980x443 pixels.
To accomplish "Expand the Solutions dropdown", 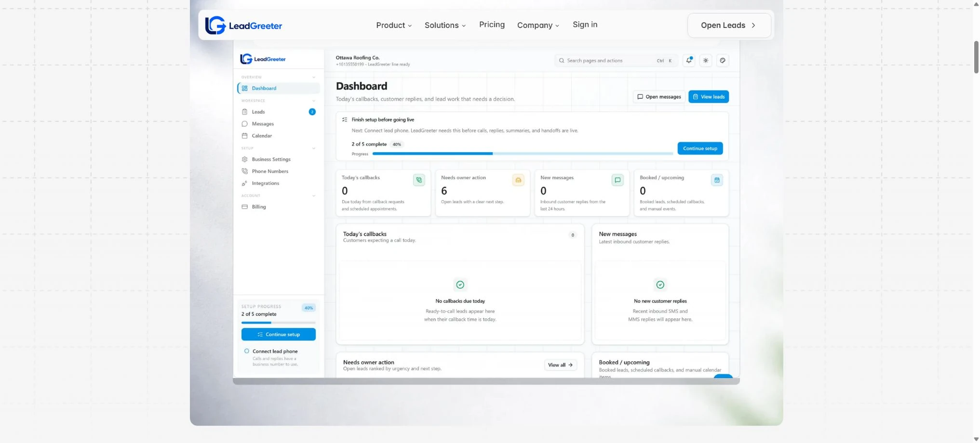I will coord(445,26).
